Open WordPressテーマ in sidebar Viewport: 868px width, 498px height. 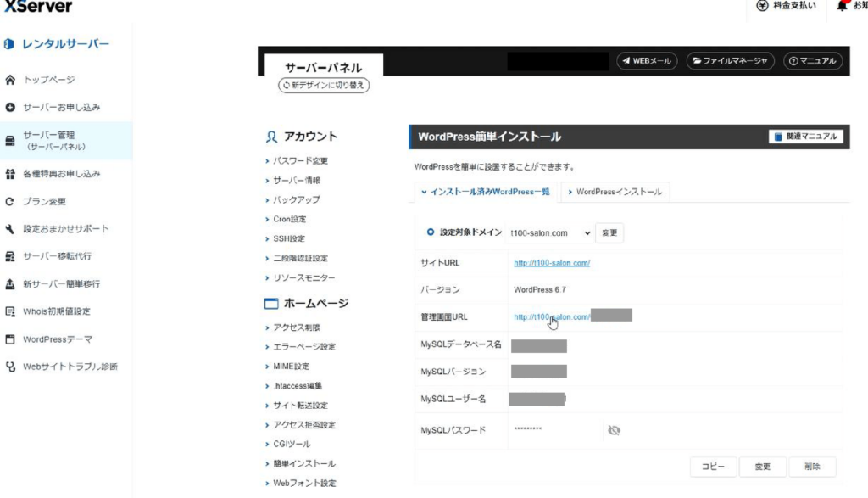(58, 339)
